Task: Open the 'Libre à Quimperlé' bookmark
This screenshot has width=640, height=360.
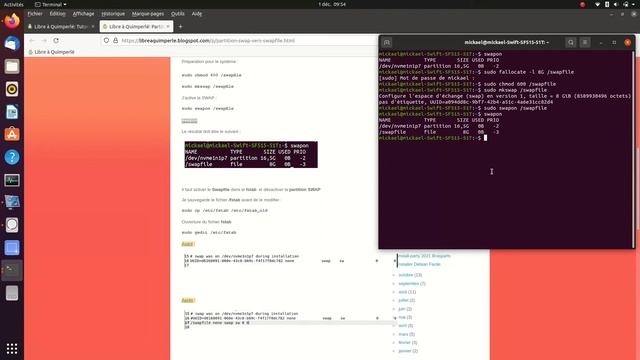Action: point(51,52)
